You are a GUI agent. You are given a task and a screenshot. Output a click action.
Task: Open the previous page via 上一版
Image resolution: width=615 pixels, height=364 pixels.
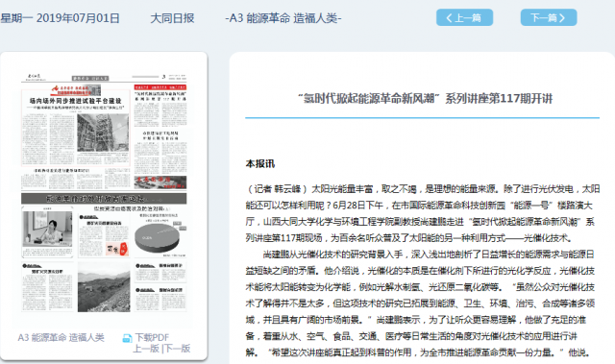tap(146, 349)
